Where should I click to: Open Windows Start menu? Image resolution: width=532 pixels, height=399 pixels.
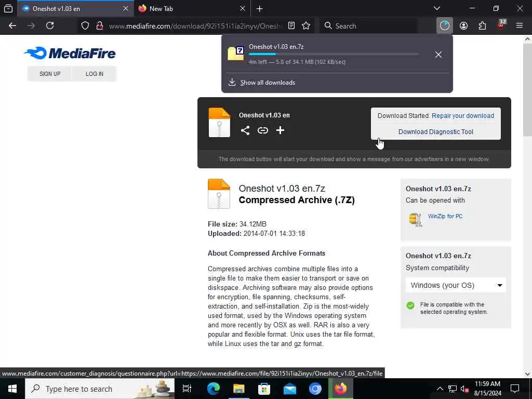[x=12, y=389]
